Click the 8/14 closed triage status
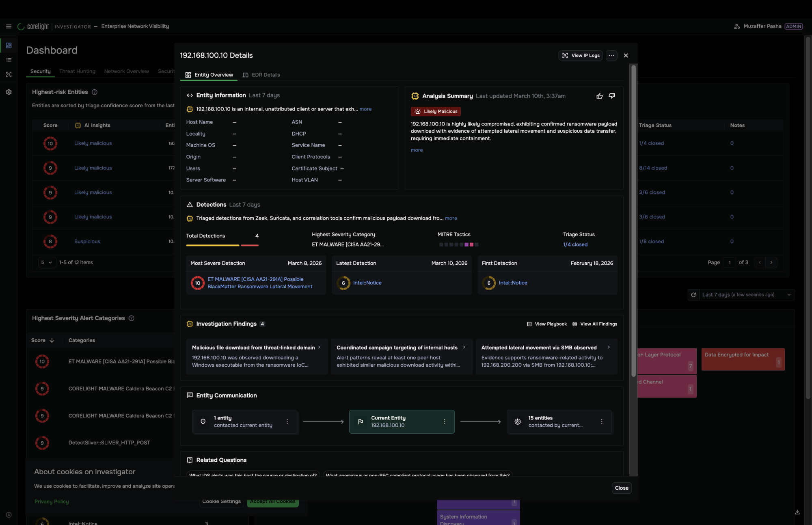The image size is (812, 525). pos(653,168)
